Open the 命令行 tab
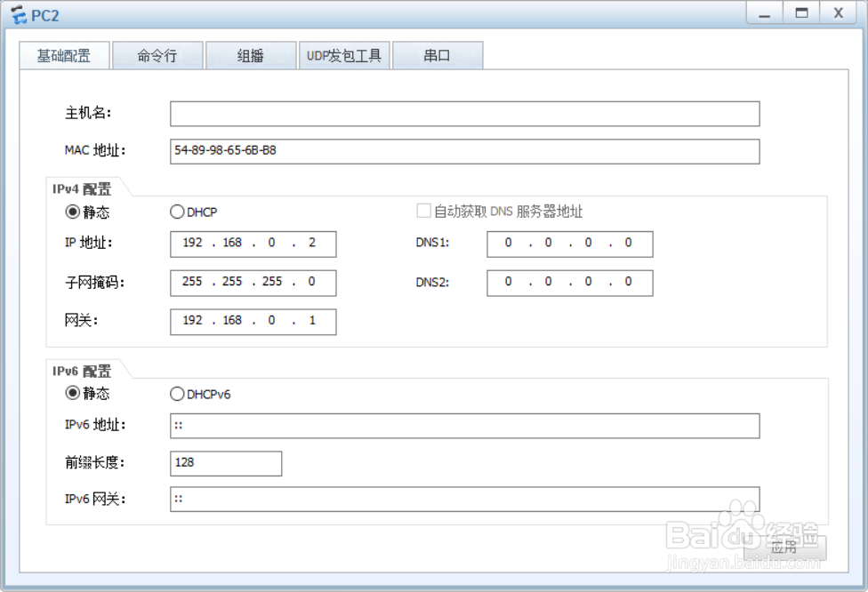Screen dimensions: 868x592 click(x=157, y=55)
